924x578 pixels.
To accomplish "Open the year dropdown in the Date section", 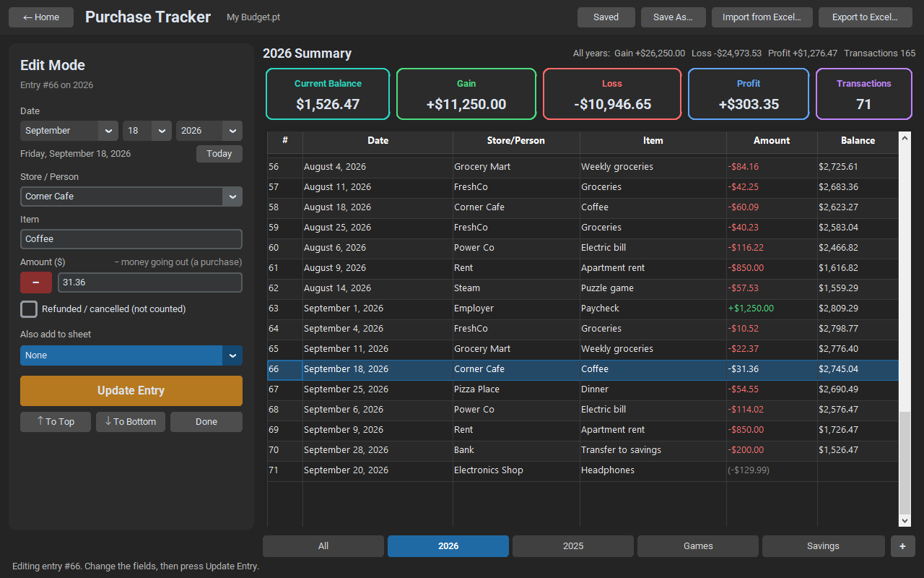I will [209, 131].
